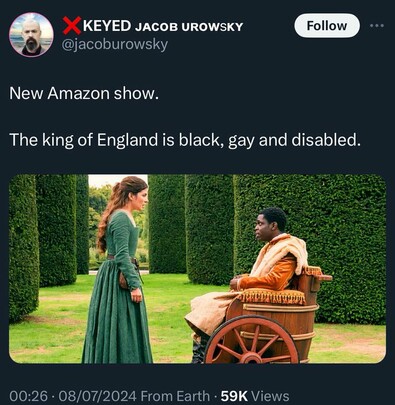Click the "New Amazon show." text line

(x=84, y=93)
